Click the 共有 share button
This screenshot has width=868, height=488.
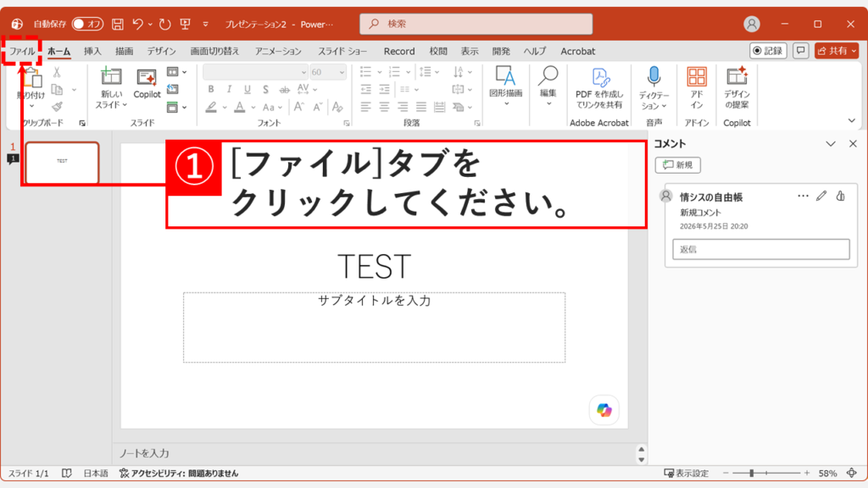837,51
